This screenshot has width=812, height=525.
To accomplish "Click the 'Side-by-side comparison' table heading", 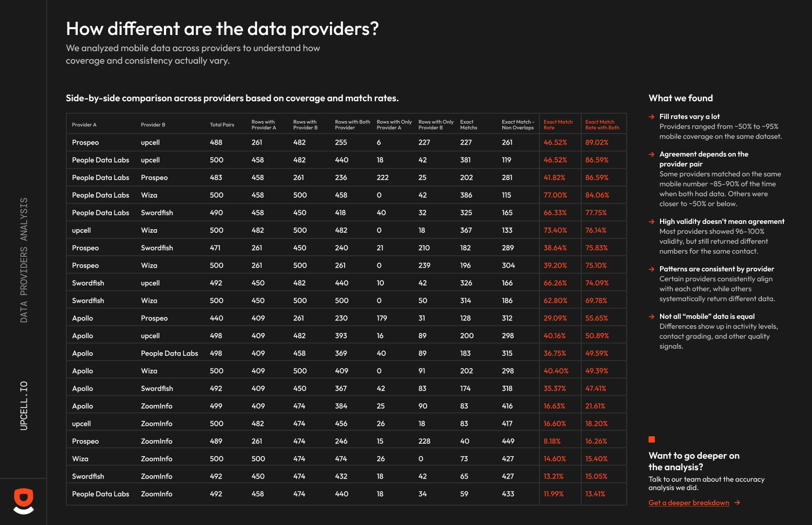I will pos(232,98).
